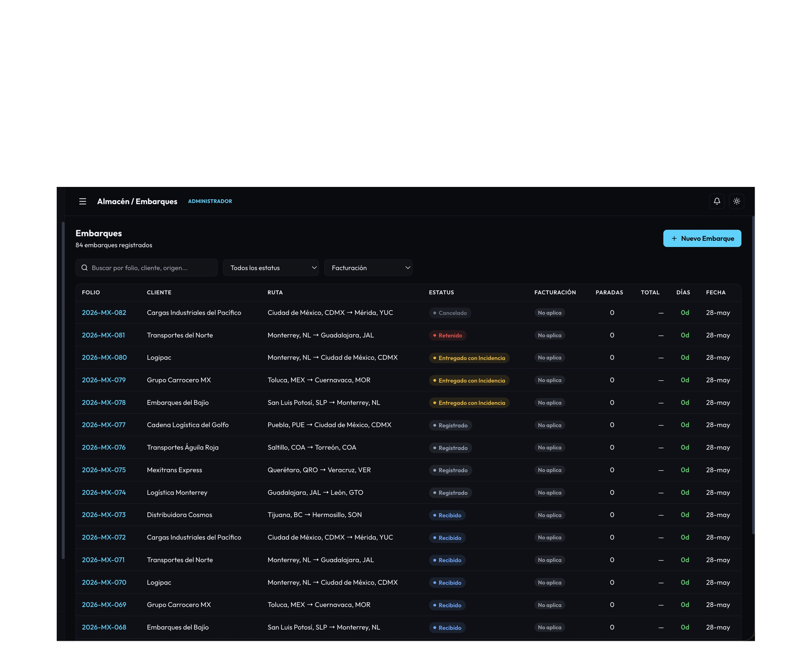This screenshot has width=812, height=668.
Task: Click Recibido badge for 2026-MX-070
Action: click(447, 583)
